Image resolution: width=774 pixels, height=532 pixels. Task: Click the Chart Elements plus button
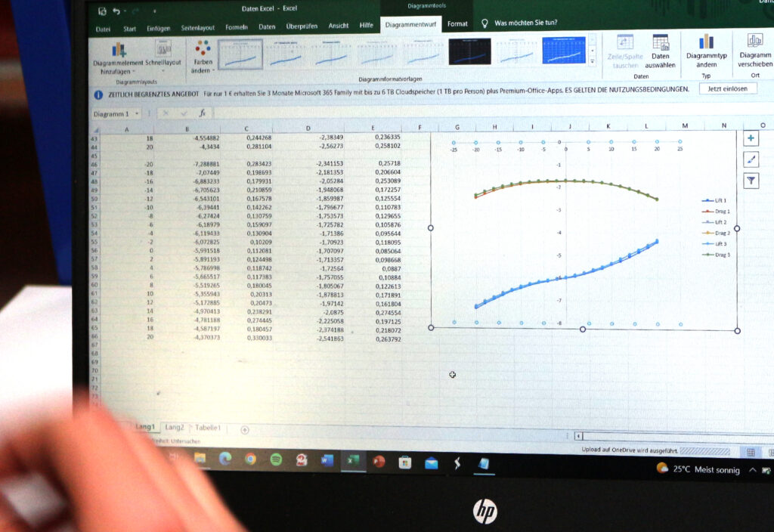pyautogui.click(x=751, y=138)
